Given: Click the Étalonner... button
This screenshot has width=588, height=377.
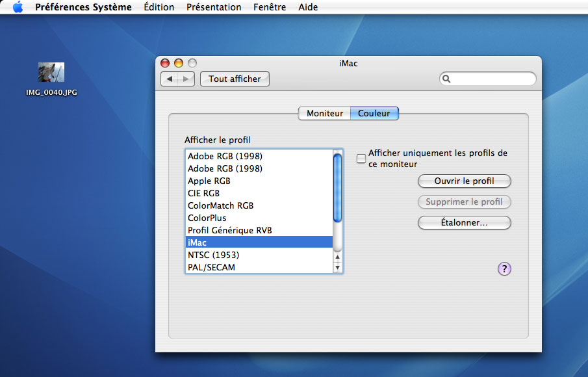Looking at the screenshot, I should pos(465,223).
